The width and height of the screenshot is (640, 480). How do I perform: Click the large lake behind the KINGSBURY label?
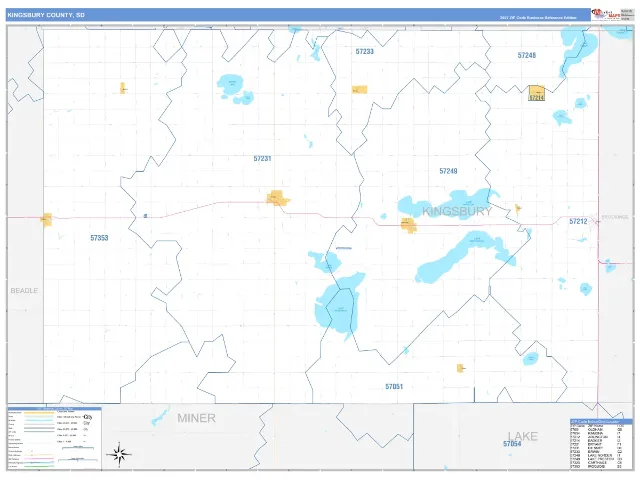(x=449, y=205)
